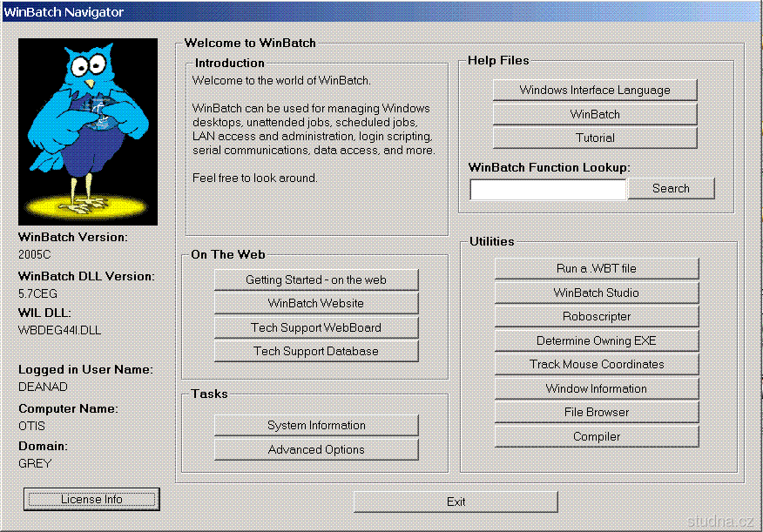Open the Windows Interface Language help
The image size is (763, 532).
click(595, 90)
